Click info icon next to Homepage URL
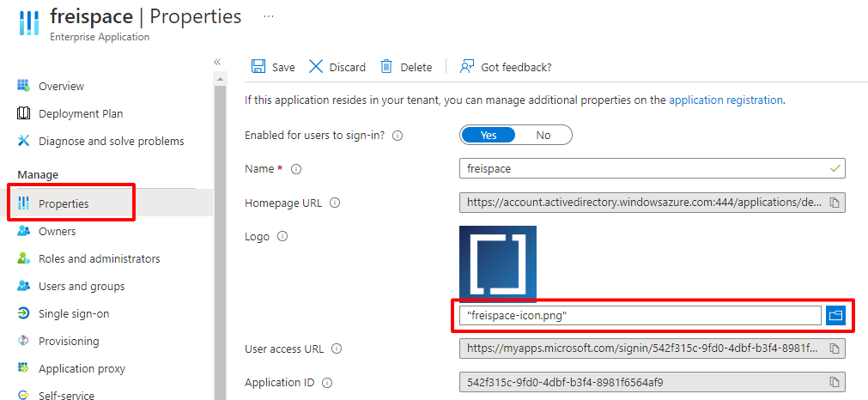This screenshot has width=868, height=400. [x=334, y=203]
